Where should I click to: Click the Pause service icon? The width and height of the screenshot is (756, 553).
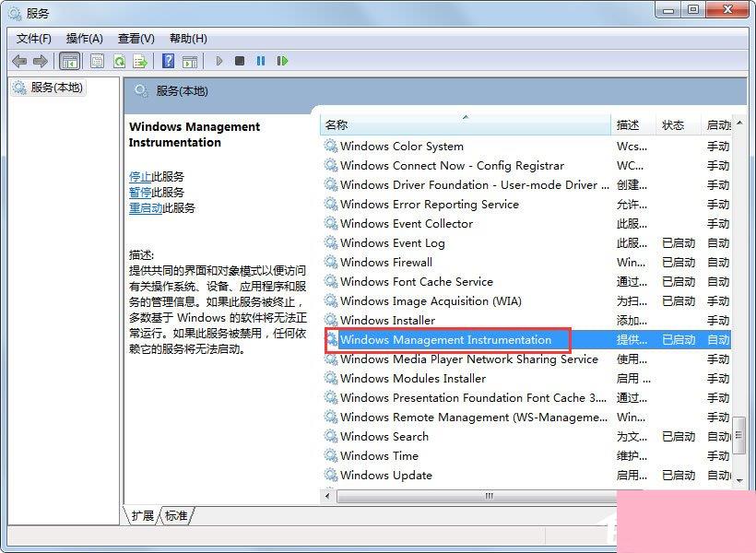261,61
